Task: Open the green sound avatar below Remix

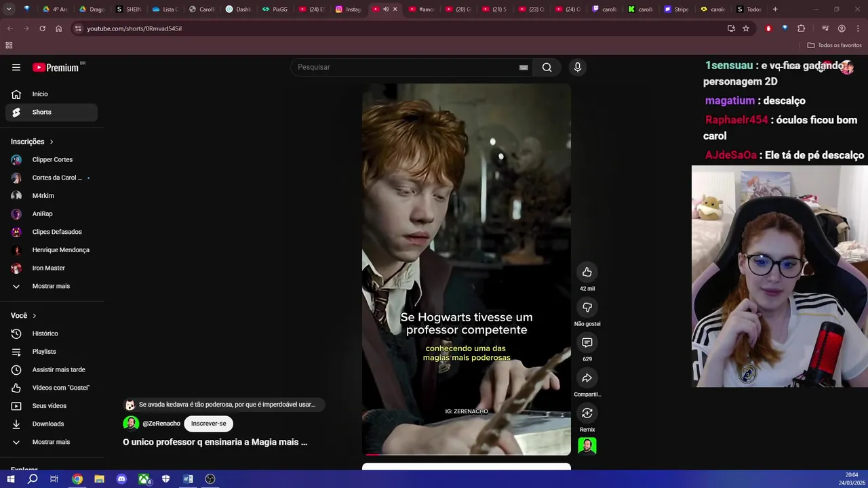Action: [x=587, y=446]
